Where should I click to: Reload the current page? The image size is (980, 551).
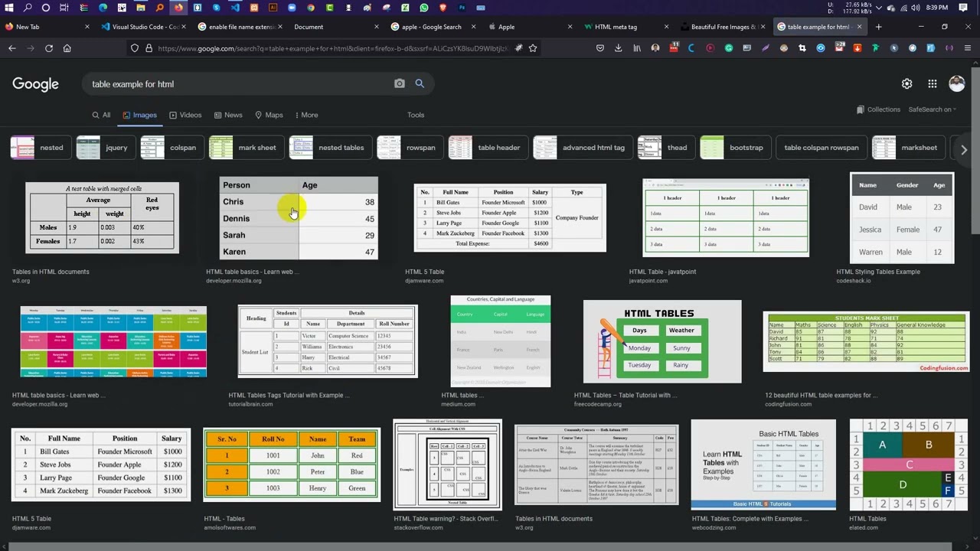pyautogui.click(x=49, y=48)
